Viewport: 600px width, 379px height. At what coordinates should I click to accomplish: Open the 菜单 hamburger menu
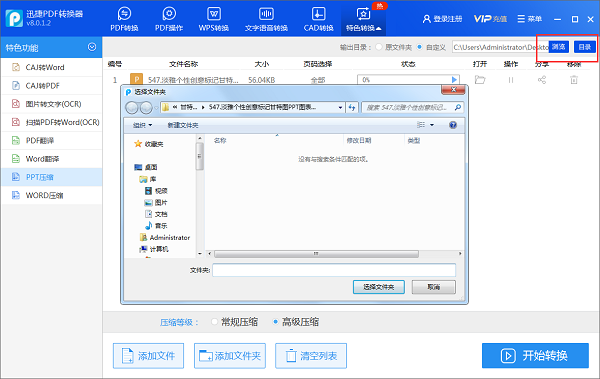click(x=529, y=19)
